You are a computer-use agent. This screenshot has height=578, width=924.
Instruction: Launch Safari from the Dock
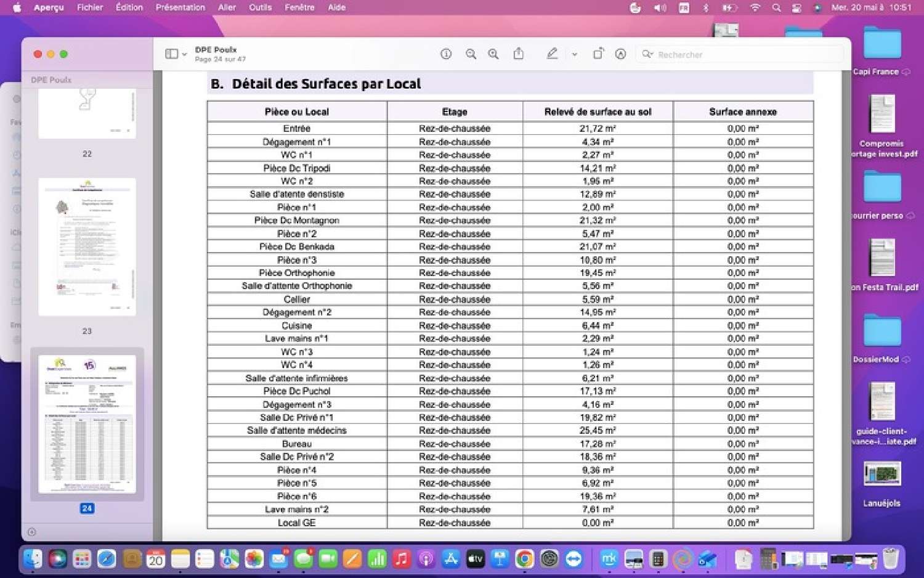[x=107, y=559]
